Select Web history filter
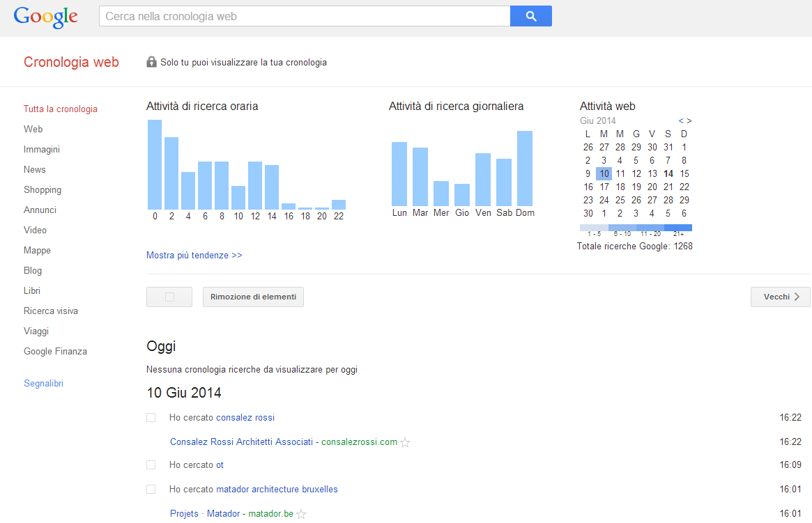Screen dimensions: 812x523 tap(33, 129)
